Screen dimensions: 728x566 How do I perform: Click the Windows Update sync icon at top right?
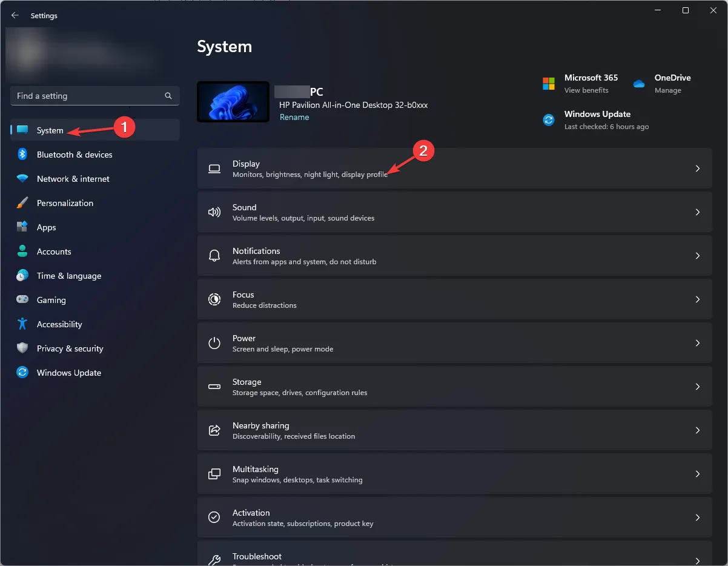click(x=549, y=120)
